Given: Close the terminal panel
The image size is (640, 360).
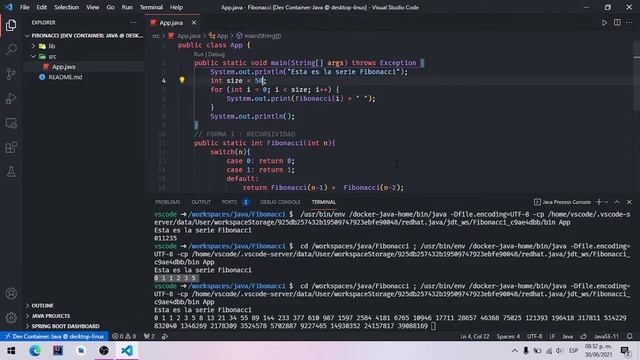Looking at the screenshot, I should point(629,202).
